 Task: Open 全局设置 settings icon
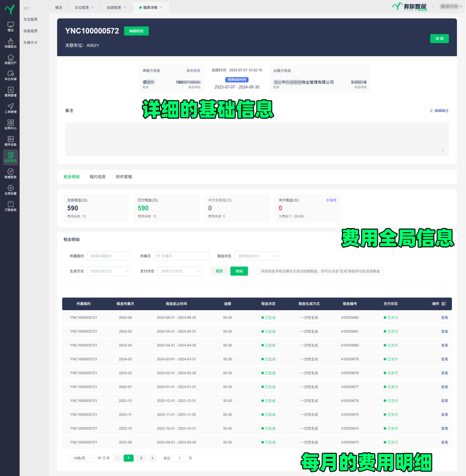(x=10, y=190)
